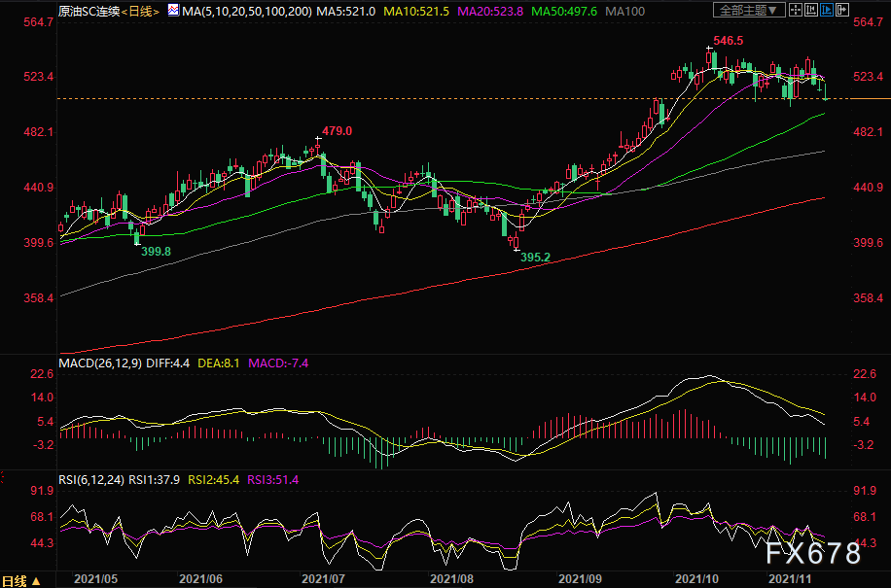Click the 479.0 peak price marker
The height and width of the screenshot is (588, 891).
[x=337, y=131]
